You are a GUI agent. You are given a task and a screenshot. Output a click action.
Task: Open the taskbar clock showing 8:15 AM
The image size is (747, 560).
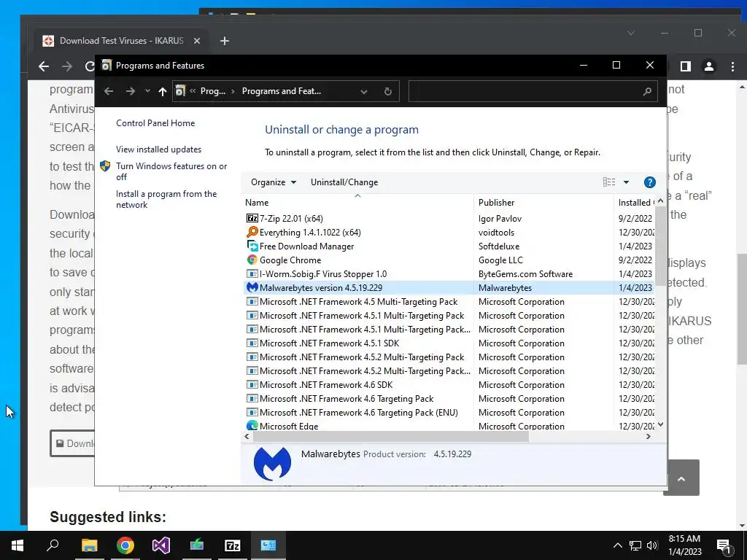pos(684,545)
